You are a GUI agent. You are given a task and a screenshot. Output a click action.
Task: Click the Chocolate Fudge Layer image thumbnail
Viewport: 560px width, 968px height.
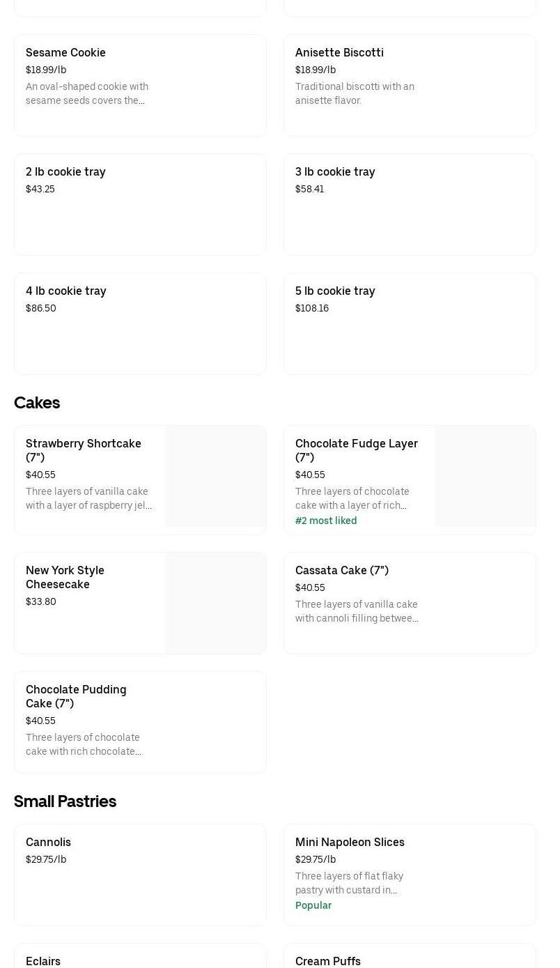485,476
